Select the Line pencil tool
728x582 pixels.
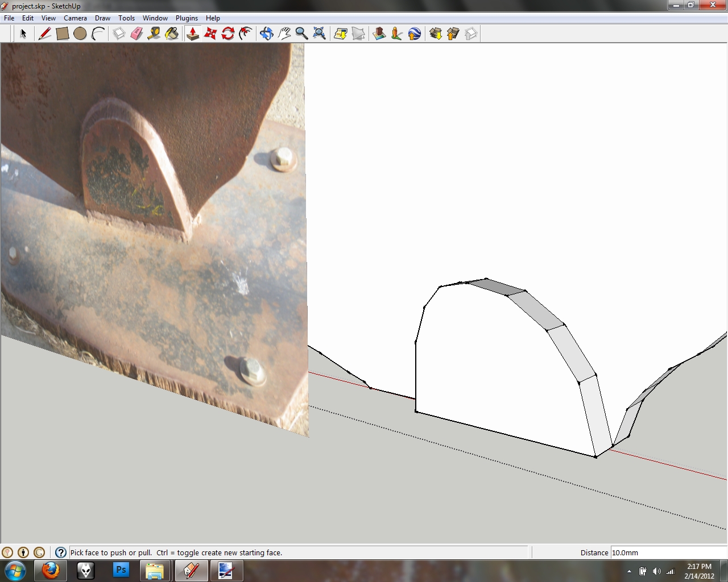pyautogui.click(x=44, y=34)
